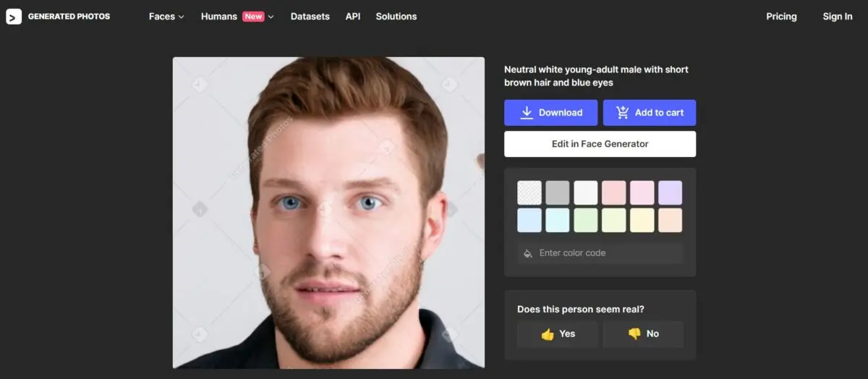Expand the Faces dropdown menu
The height and width of the screenshot is (379, 868).
coord(166,17)
